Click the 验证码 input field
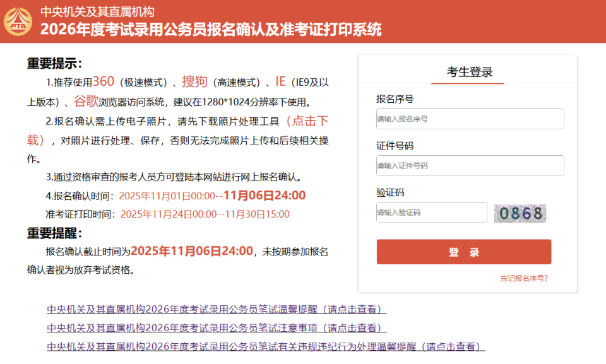The image size is (606, 364). [x=431, y=213]
